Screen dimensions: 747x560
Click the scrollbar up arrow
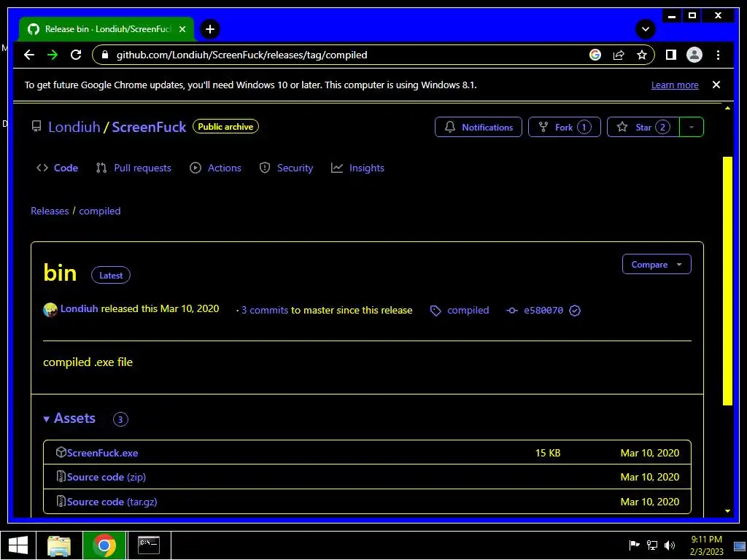(x=727, y=108)
